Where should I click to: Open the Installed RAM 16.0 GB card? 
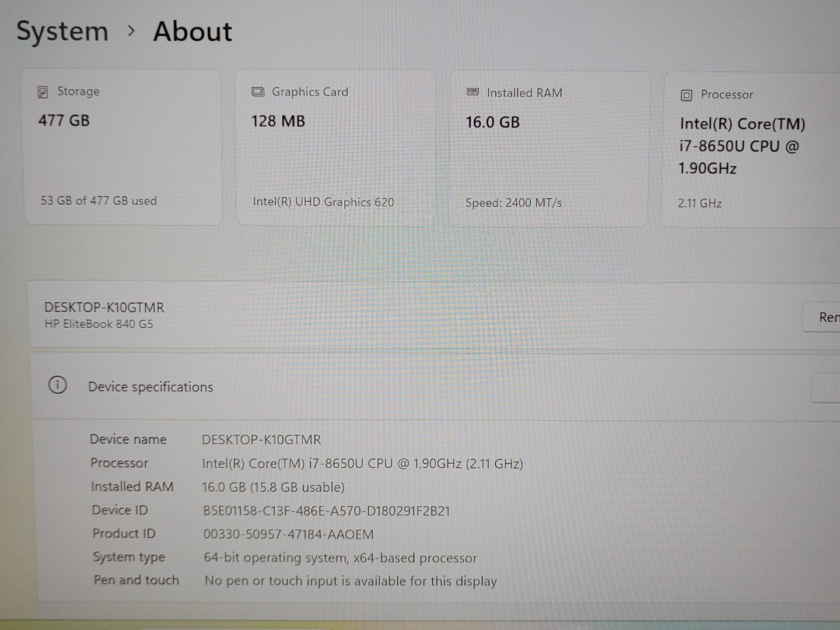click(x=549, y=148)
